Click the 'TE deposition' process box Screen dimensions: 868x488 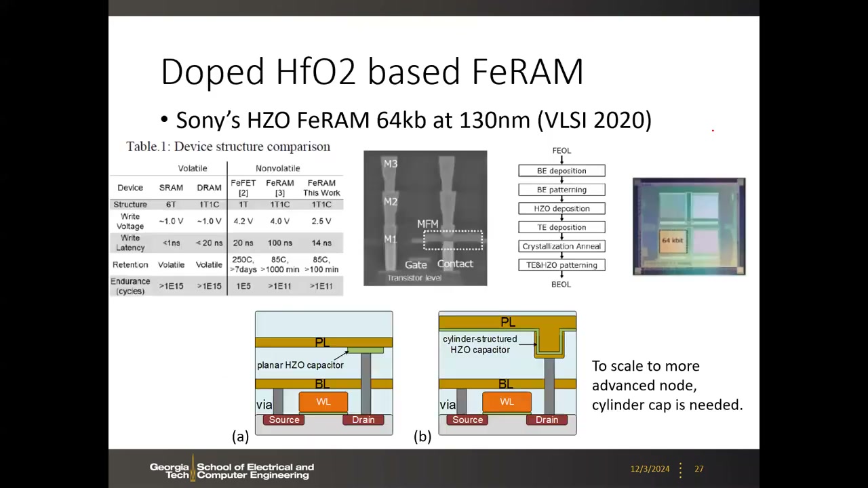(561, 228)
